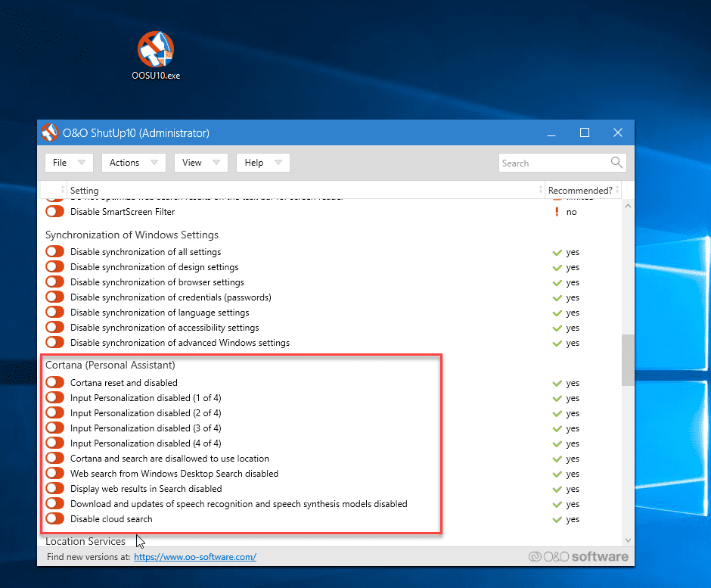Screen dimensions: 711x588
Task: Switch on synchronization of credentials toggle
Action: coord(55,297)
